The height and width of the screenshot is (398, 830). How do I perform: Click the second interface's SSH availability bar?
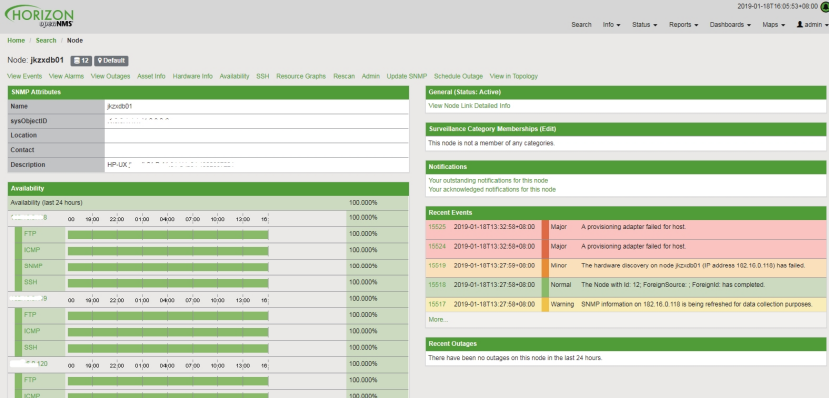[168, 349]
